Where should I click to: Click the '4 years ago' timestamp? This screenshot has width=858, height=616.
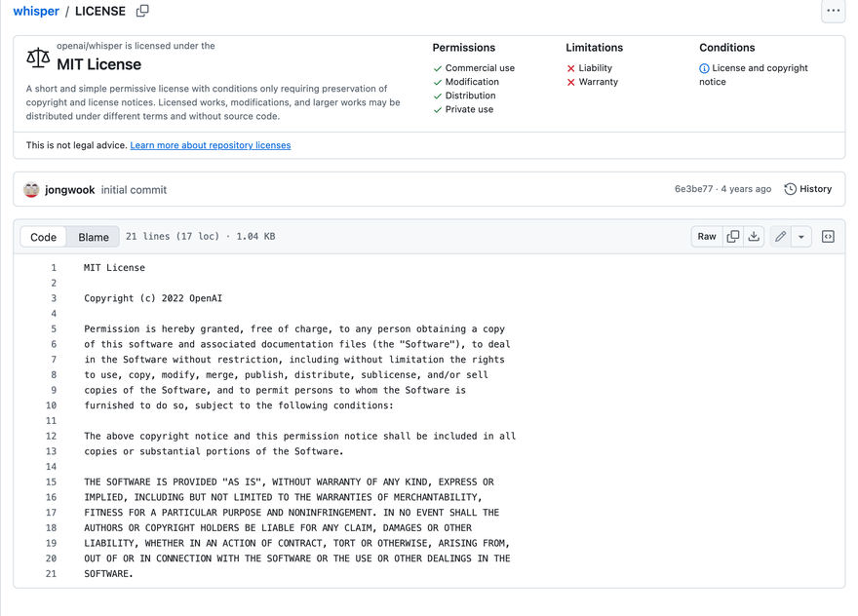coord(746,189)
